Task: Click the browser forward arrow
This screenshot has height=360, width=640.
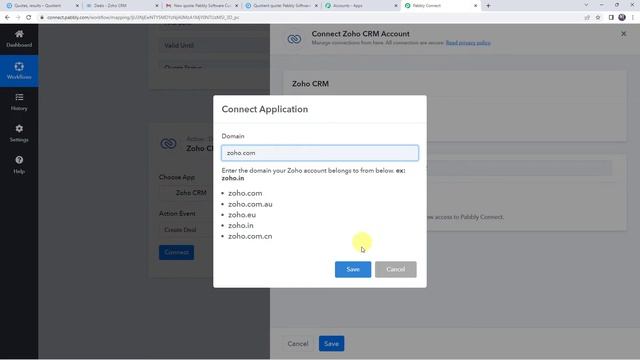Action: 18,18
